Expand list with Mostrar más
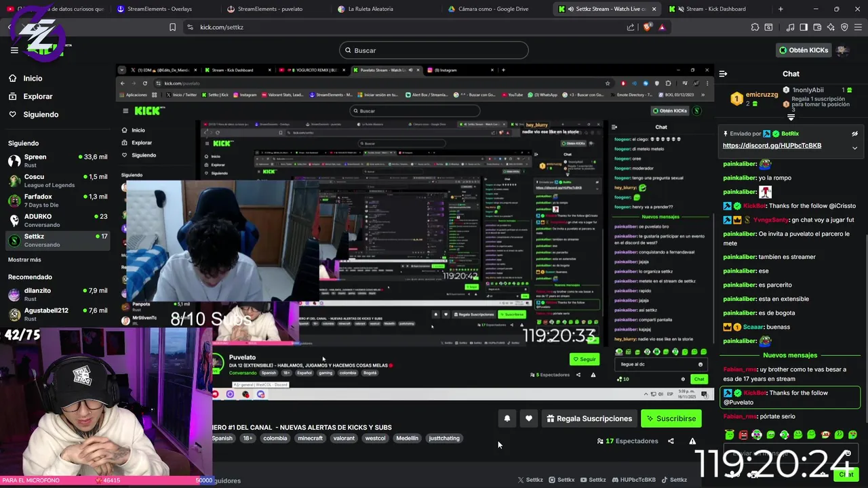 [x=24, y=260]
